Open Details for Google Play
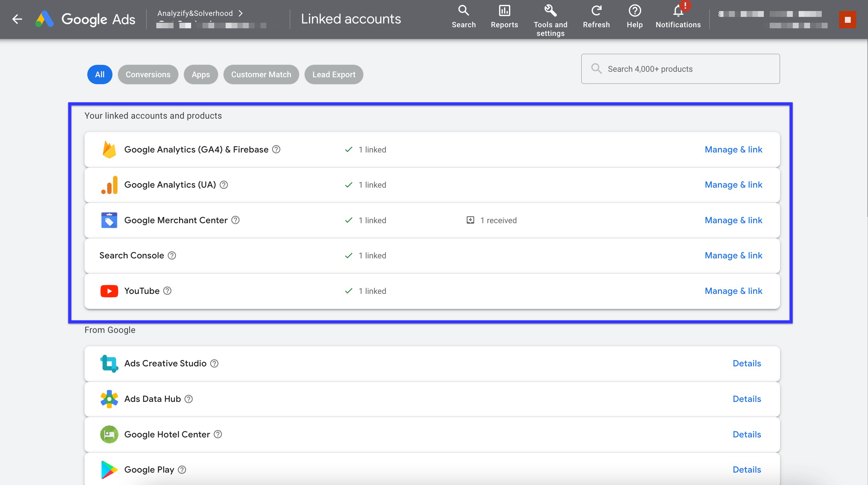868x485 pixels. tap(747, 470)
